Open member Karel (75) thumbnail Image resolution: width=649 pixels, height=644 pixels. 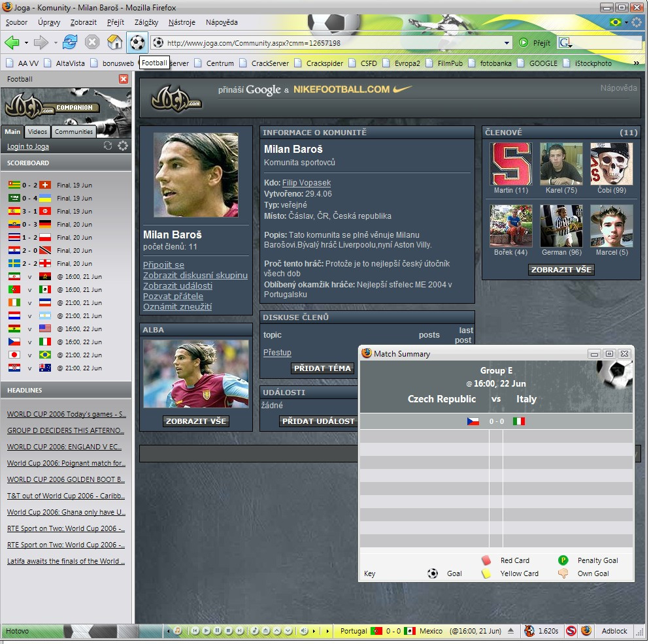tap(561, 164)
